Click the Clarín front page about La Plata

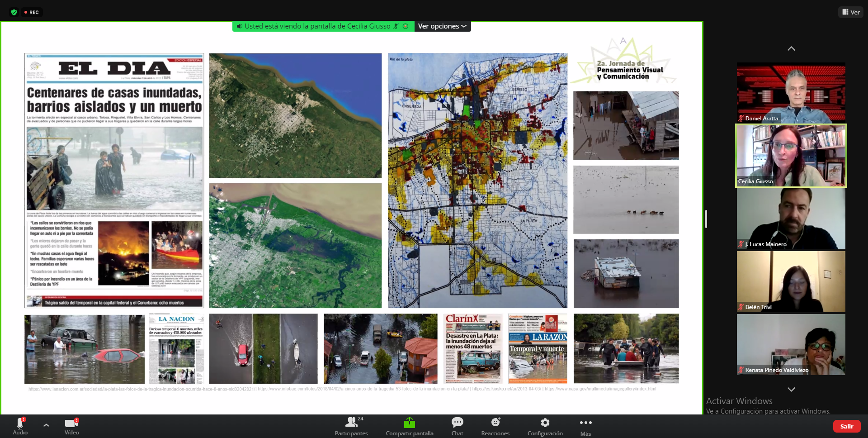[x=473, y=348]
